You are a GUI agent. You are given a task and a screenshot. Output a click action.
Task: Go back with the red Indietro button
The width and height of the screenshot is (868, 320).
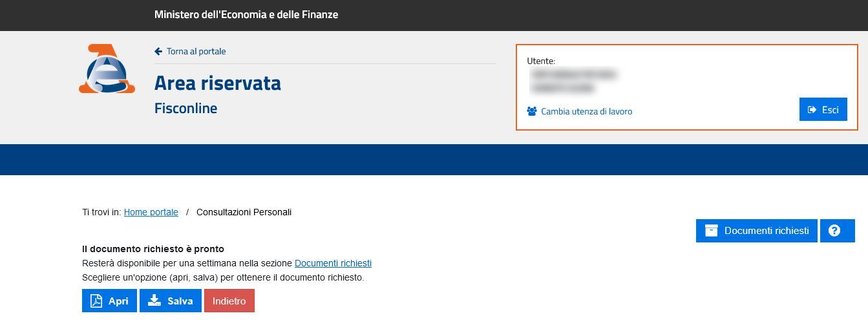[x=229, y=301]
